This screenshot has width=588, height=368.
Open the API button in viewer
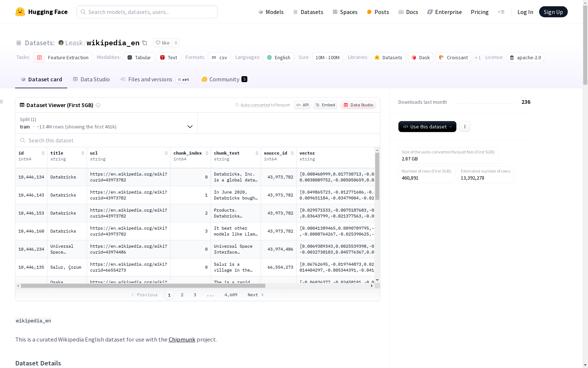tap(302, 105)
